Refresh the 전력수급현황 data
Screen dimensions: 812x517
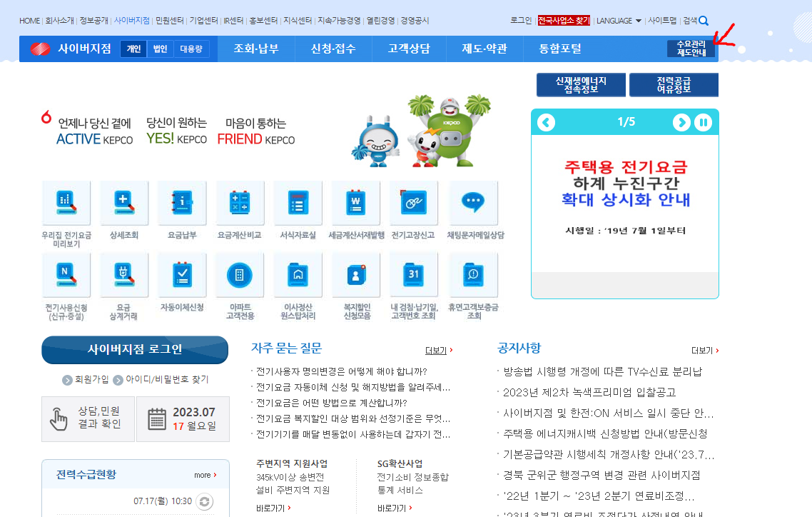click(205, 501)
